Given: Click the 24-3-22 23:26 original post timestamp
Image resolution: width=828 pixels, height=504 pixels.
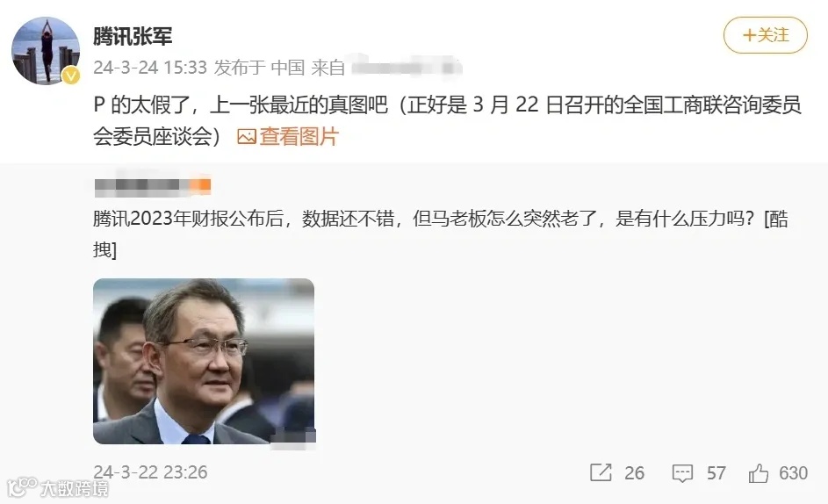Looking at the screenshot, I should [x=150, y=472].
